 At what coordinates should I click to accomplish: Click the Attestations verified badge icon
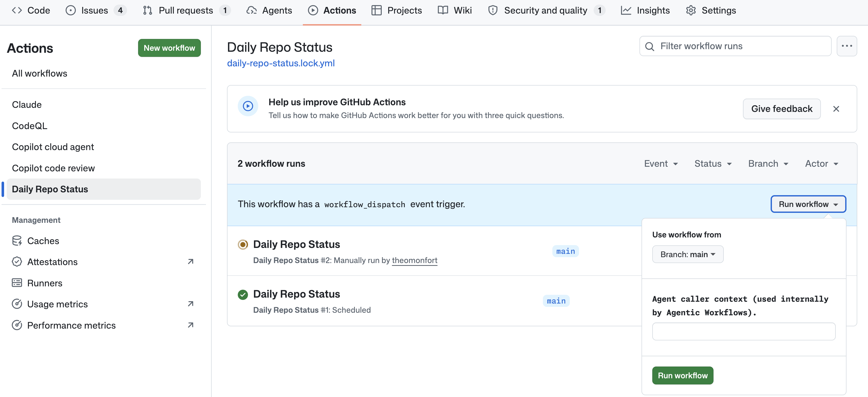click(17, 262)
